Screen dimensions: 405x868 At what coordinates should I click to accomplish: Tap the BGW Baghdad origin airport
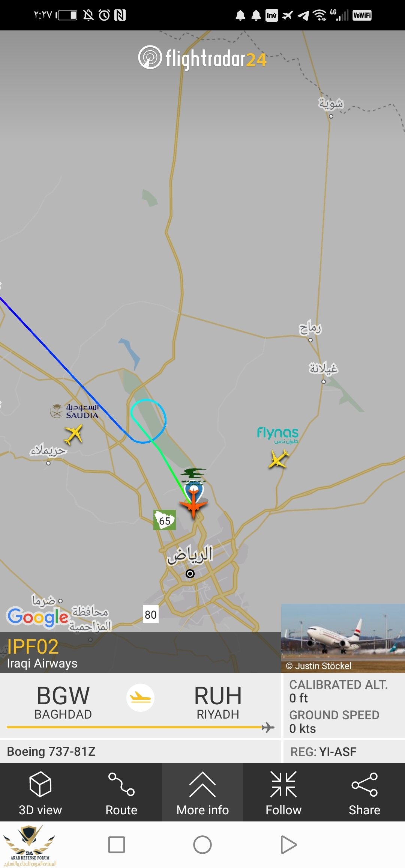click(63, 702)
